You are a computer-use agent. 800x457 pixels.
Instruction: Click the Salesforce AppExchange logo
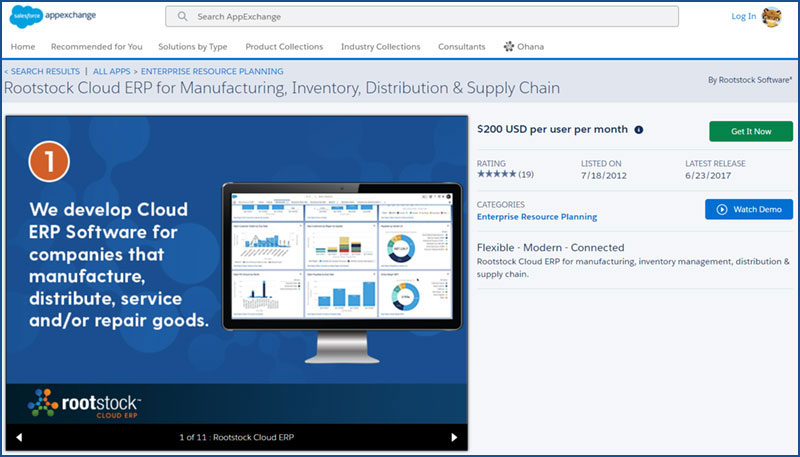click(x=53, y=16)
